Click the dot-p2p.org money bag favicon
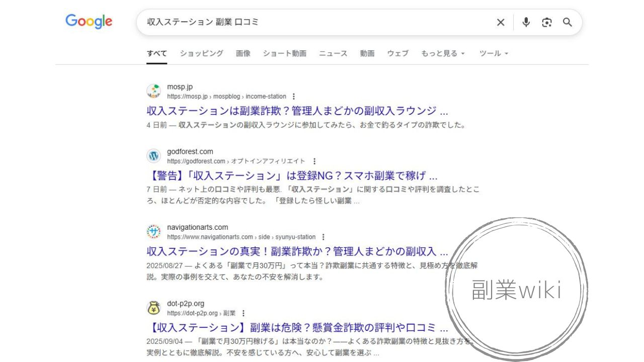This screenshot has width=644, height=362. [154, 308]
